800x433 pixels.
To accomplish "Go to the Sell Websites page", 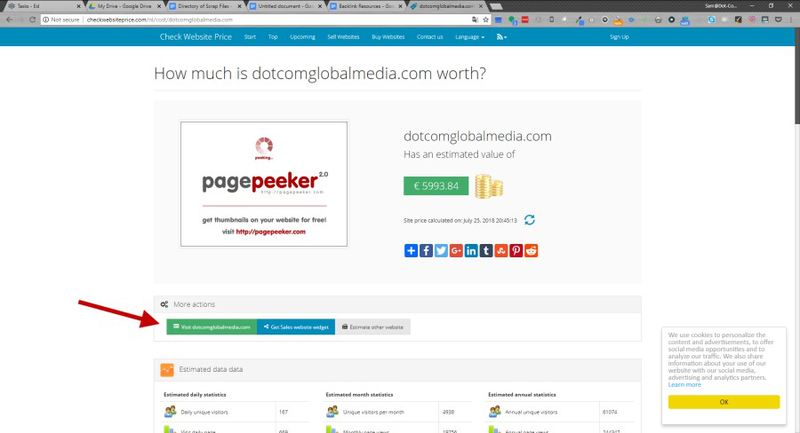I will click(345, 37).
